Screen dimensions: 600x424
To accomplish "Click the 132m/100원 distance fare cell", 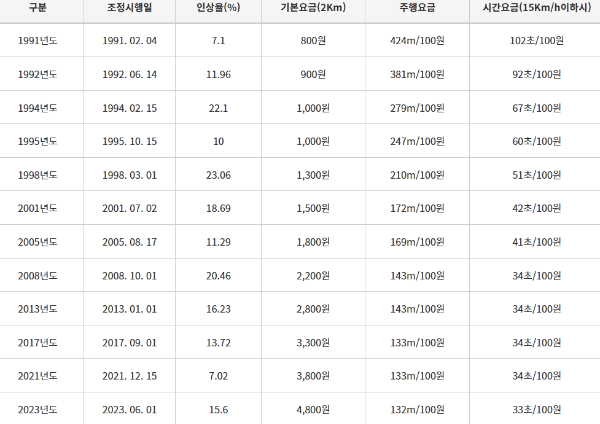I will (x=417, y=410).
